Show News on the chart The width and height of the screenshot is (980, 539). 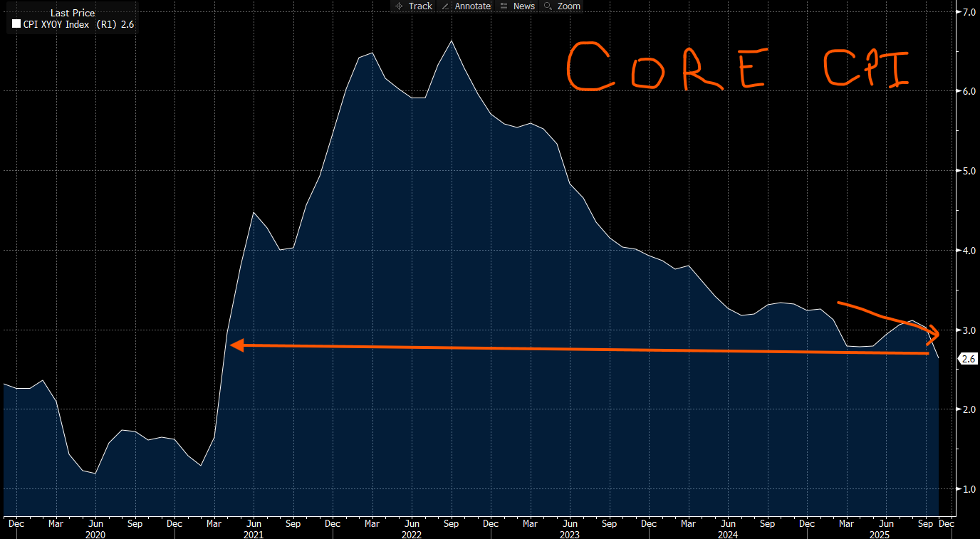pyautogui.click(x=518, y=6)
